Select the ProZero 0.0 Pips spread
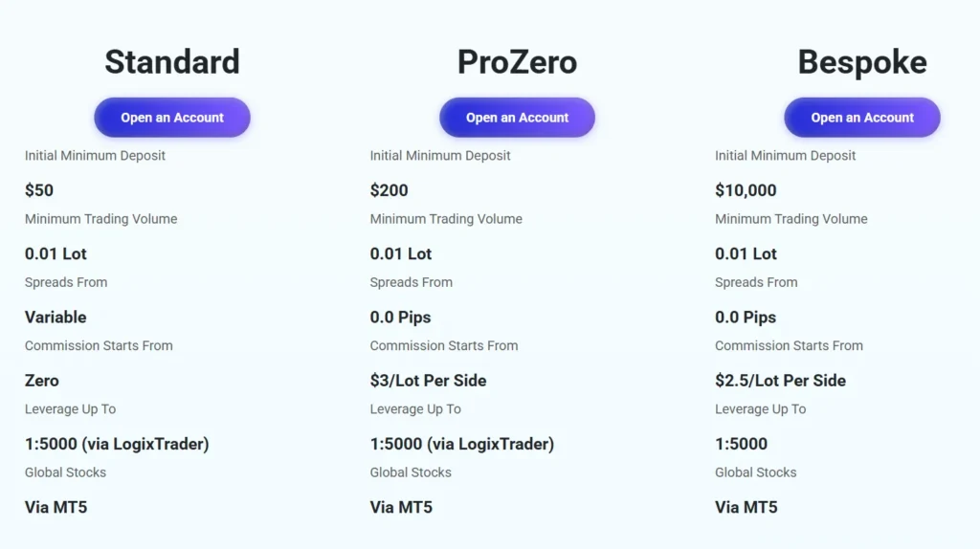 pos(401,317)
